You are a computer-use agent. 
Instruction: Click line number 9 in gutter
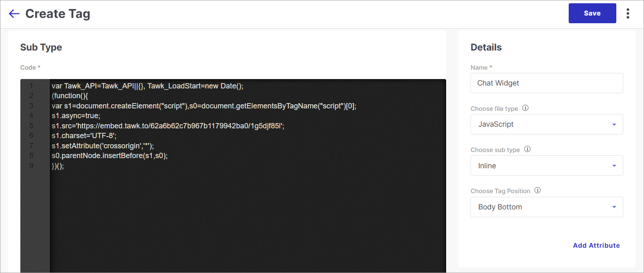[31, 166]
